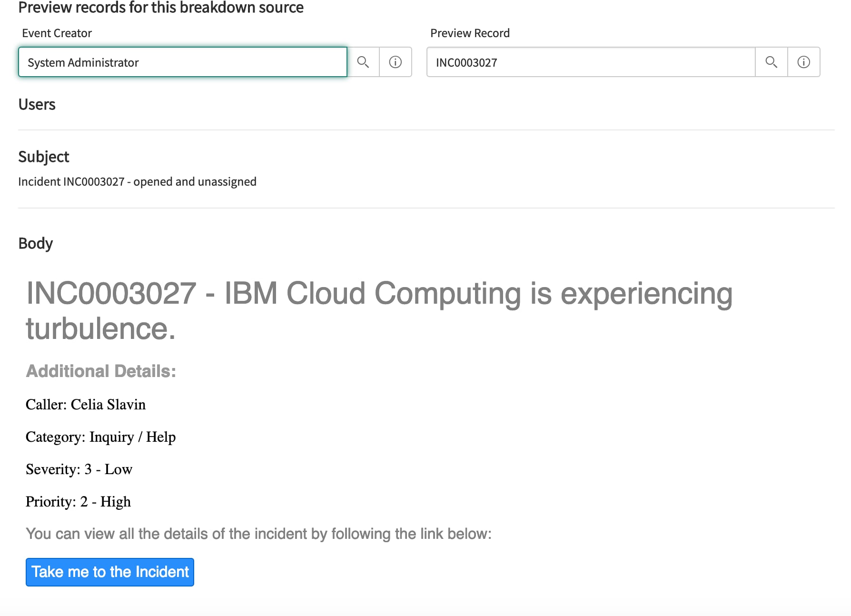Click the 'Preview records for this breakdown source' title

[x=161, y=8]
